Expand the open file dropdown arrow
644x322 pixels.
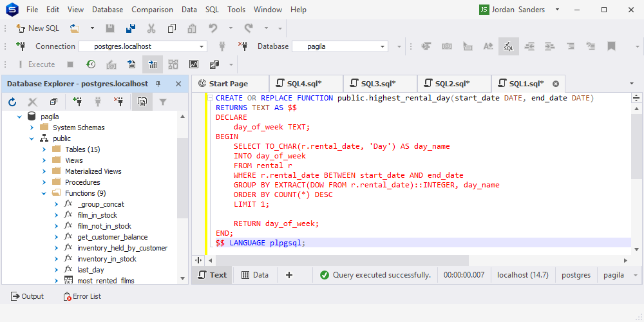[92, 28]
